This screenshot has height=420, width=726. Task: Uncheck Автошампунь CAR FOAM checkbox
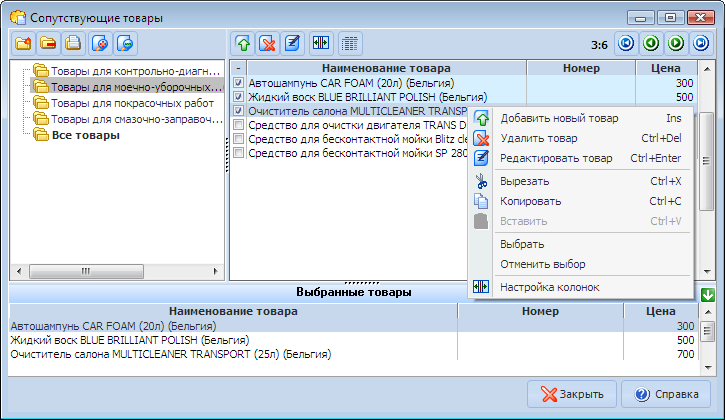239,83
